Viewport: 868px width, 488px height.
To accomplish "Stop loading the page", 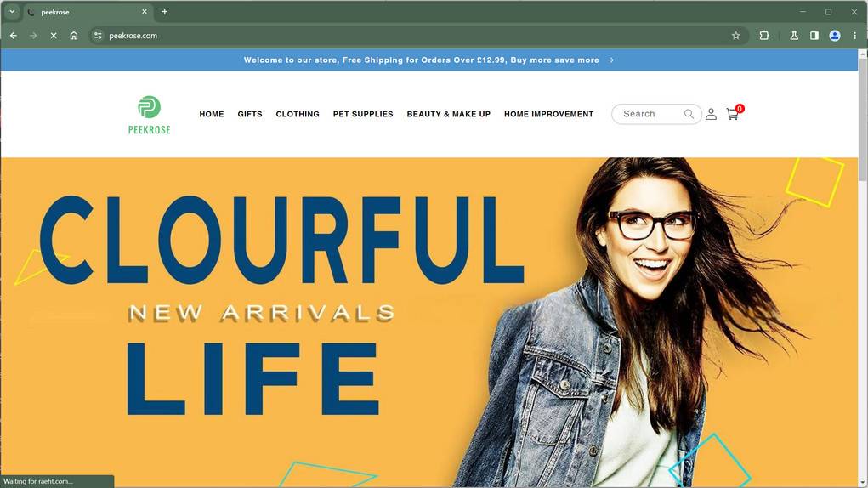I will coord(54,36).
